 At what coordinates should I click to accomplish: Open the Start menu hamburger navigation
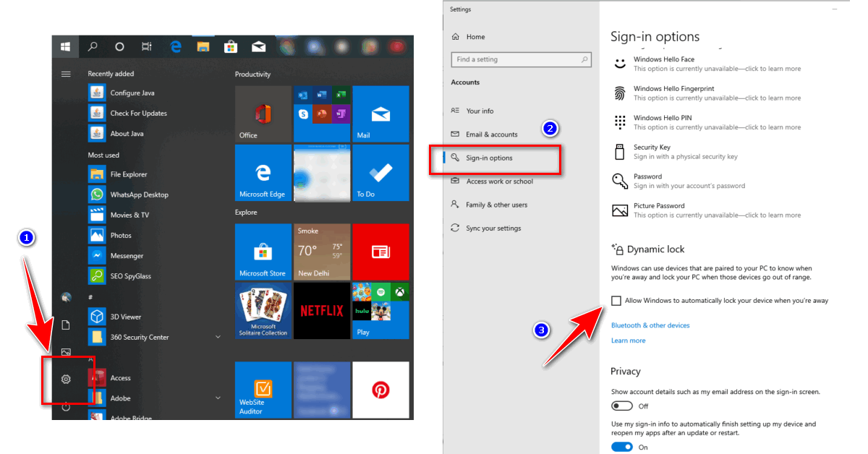(65, 73)
